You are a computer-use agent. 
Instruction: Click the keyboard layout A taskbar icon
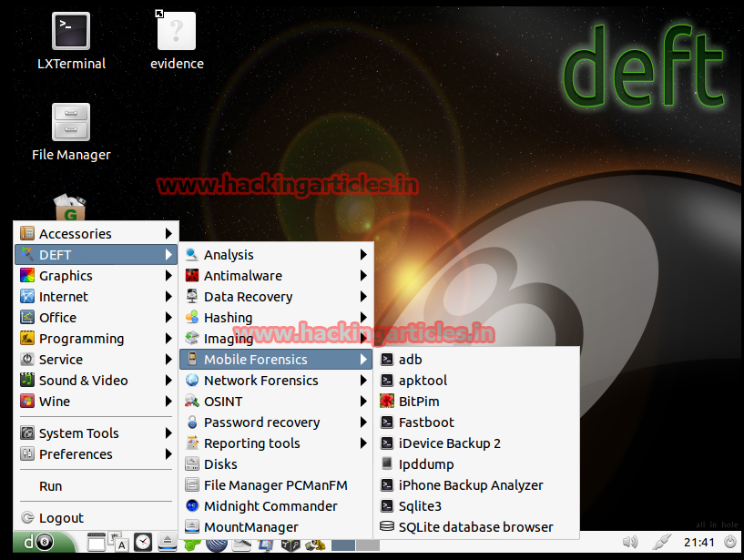point(118,542)
